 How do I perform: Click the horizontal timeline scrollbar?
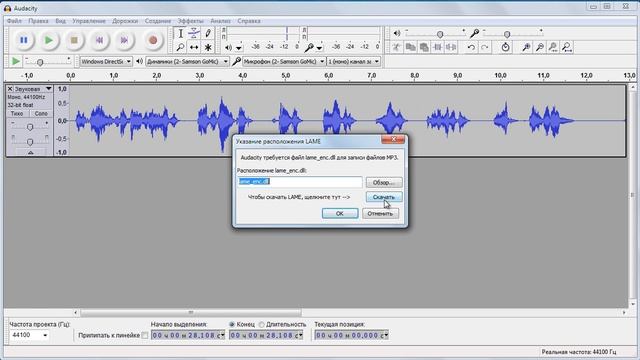point(191,313)
